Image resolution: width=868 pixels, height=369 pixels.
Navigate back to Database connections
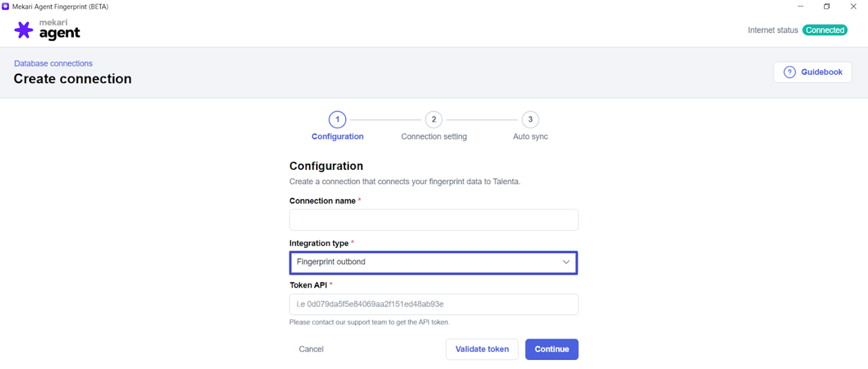click(53, 63)
